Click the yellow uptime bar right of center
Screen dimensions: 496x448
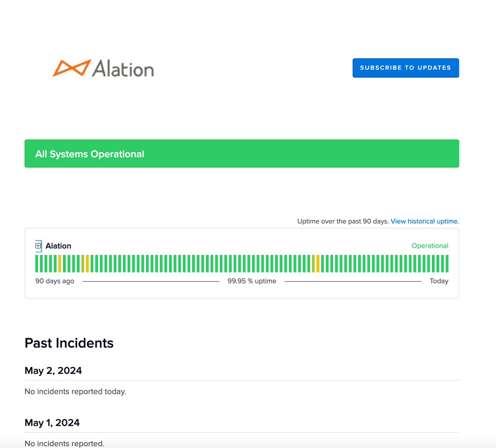[x=317, y=263]
